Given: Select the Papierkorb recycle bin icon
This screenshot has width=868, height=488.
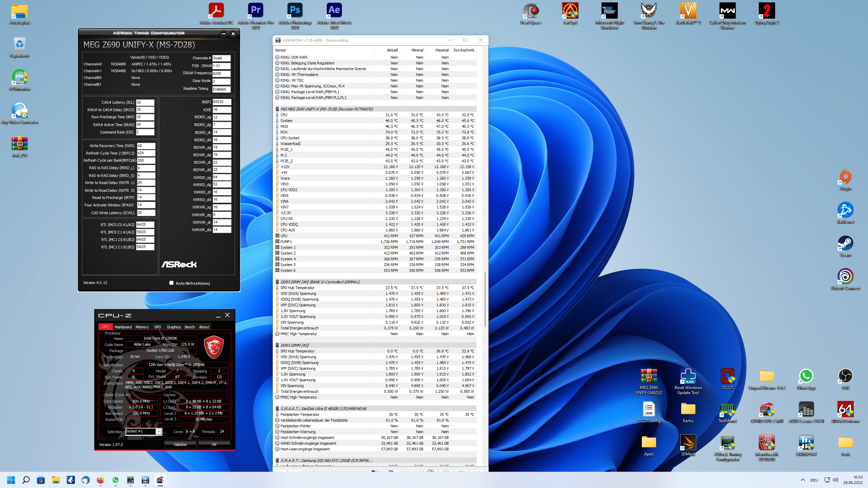Looking at the screenshot, I should click(x=20, y=47).
